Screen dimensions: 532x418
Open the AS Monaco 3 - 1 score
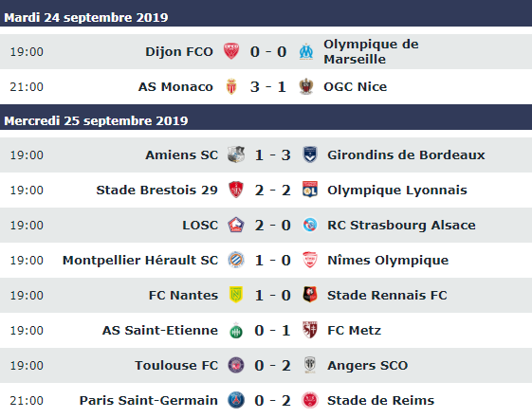click(268, 87)
